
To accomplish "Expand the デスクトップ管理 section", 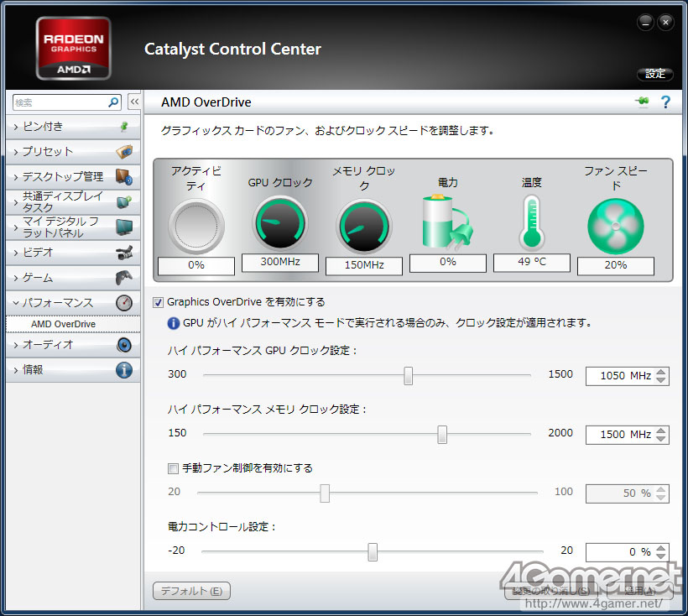I will point(16,177).
